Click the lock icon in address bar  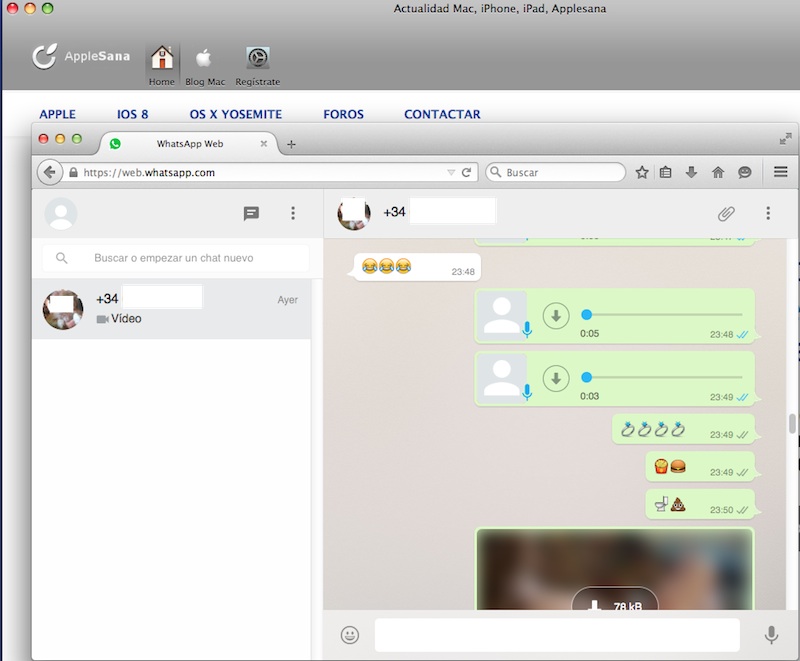coord(73,172)
